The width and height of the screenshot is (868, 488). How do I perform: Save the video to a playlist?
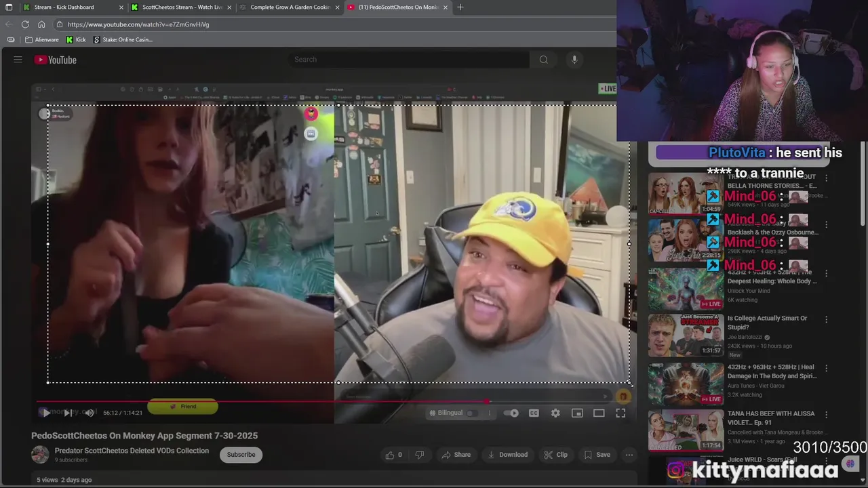pos(597,455)
